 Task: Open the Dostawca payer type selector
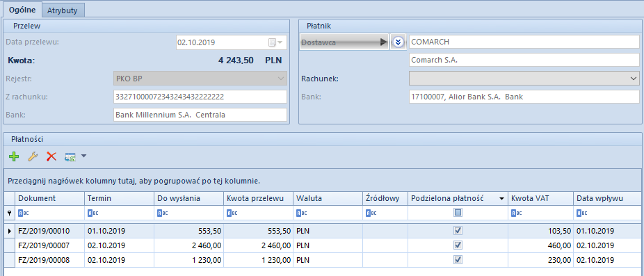344,42
